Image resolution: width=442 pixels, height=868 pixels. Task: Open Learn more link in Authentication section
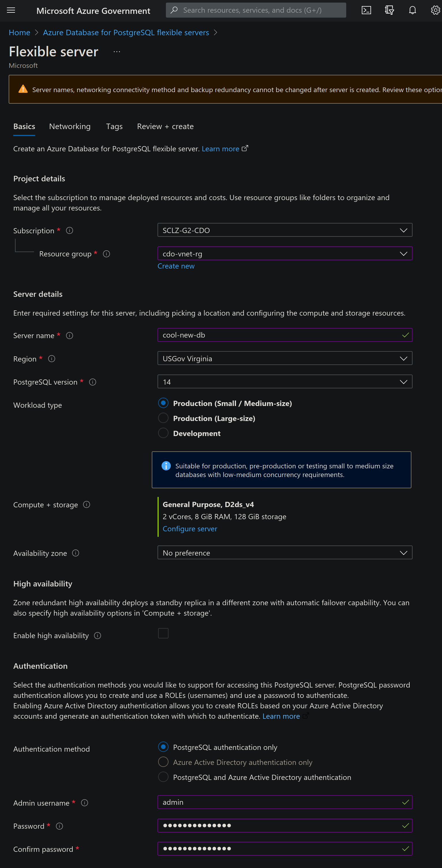click(281, 716)
